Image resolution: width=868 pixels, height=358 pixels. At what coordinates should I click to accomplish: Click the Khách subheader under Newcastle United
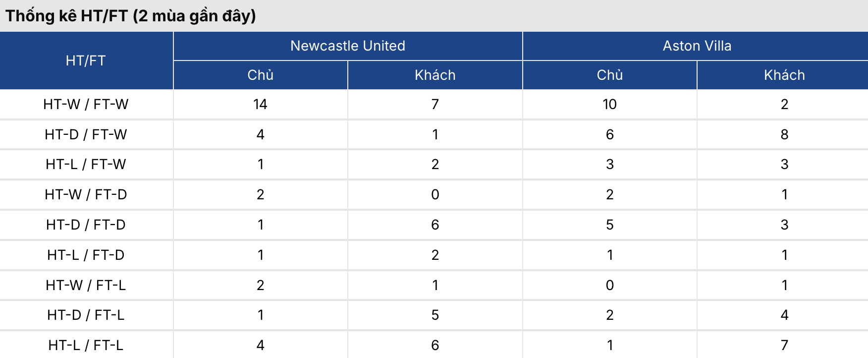435,75
